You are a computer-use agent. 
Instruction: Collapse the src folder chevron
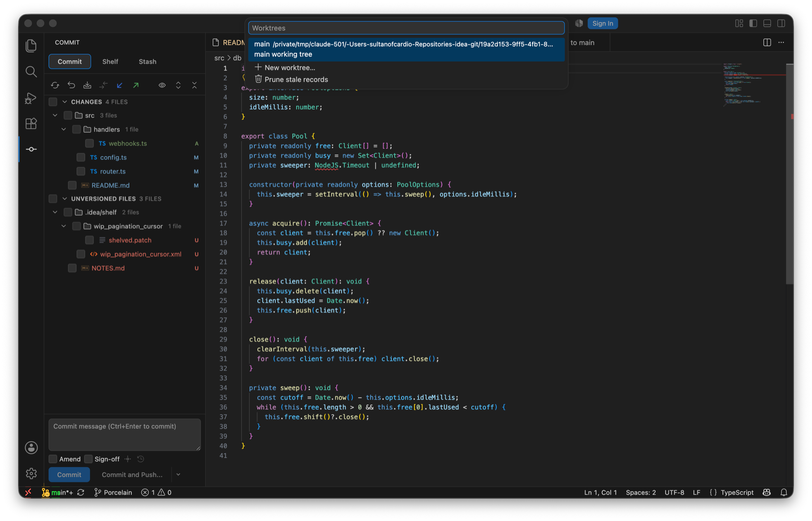pyautogui.click(x=55, y=116)
